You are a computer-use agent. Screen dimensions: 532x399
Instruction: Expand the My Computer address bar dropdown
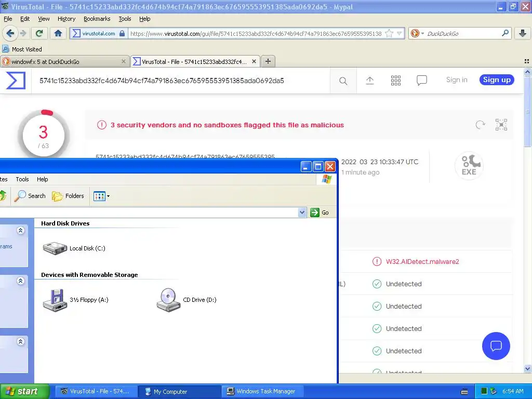302,212
